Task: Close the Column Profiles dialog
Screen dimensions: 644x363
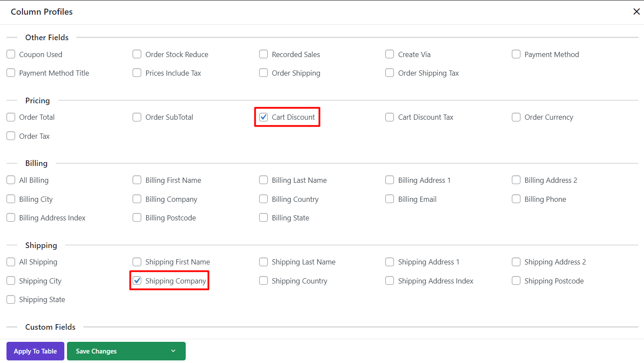Action: pos(636,12)
